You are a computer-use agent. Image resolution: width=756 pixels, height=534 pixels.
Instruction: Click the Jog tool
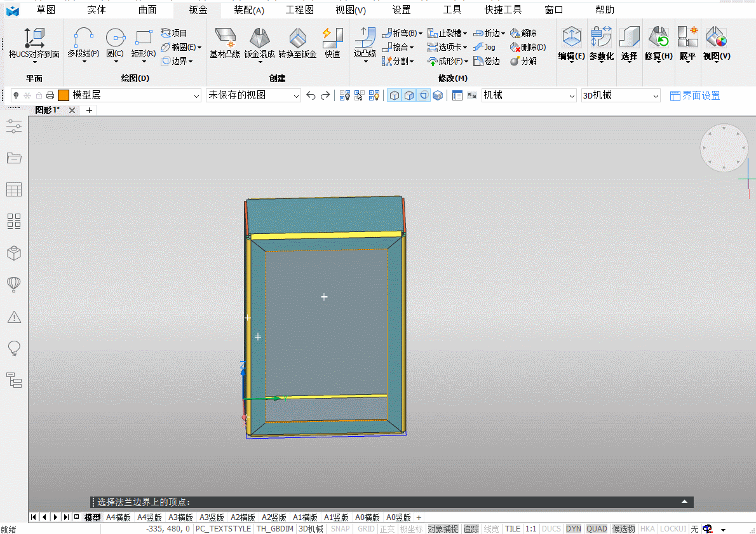click(x=485, y=47)
